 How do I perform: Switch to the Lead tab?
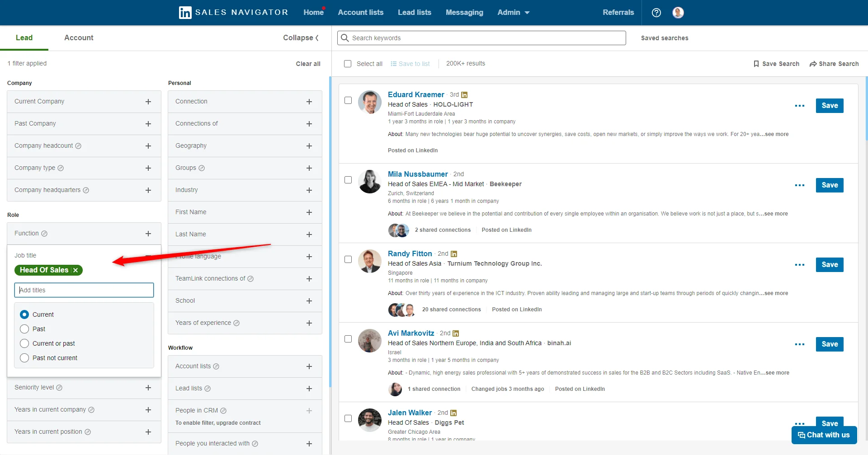click(24, 38)
